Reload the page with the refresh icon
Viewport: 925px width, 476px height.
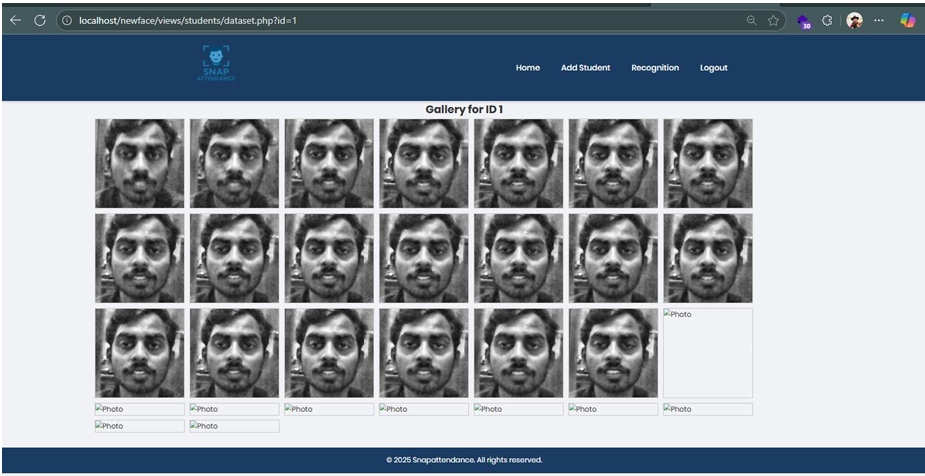tap(40, 20)
